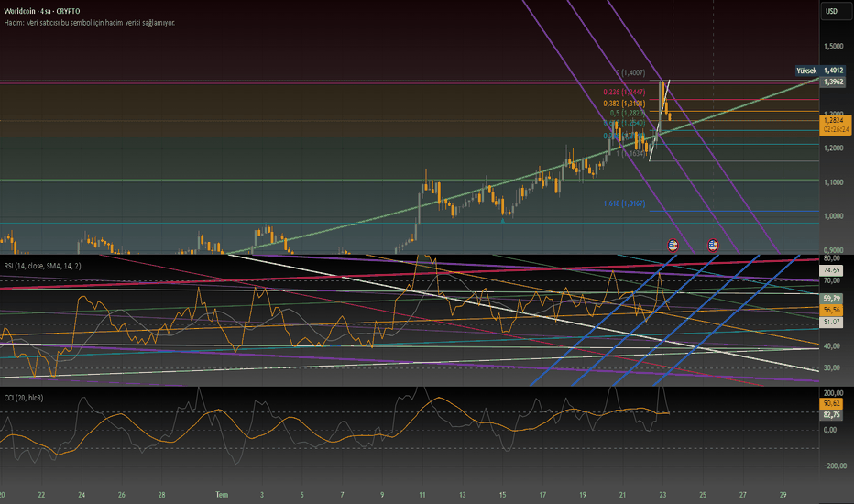Image resolution: width=854 pixels, height=504 pixels.
Task: Select the Worldcoin 4 sa CRYPTO chart title
Action: (x=42, y=11)
